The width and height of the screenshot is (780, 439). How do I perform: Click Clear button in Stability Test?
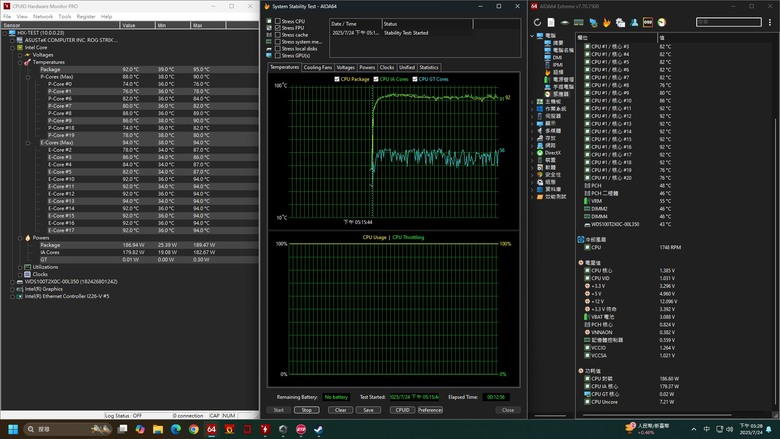(341, 410)
